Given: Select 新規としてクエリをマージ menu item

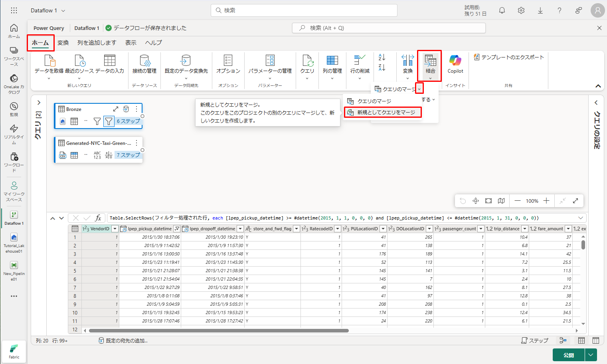Looking at the screenshot, I should point(386,113).
